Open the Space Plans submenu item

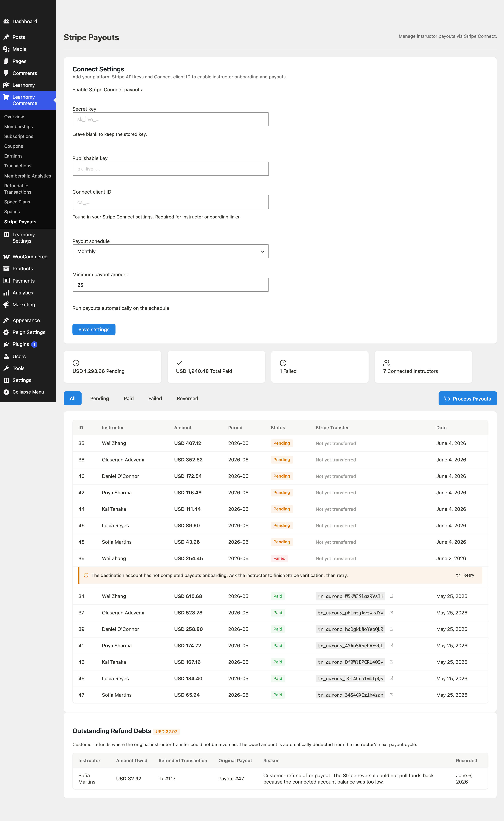[17, 202]
